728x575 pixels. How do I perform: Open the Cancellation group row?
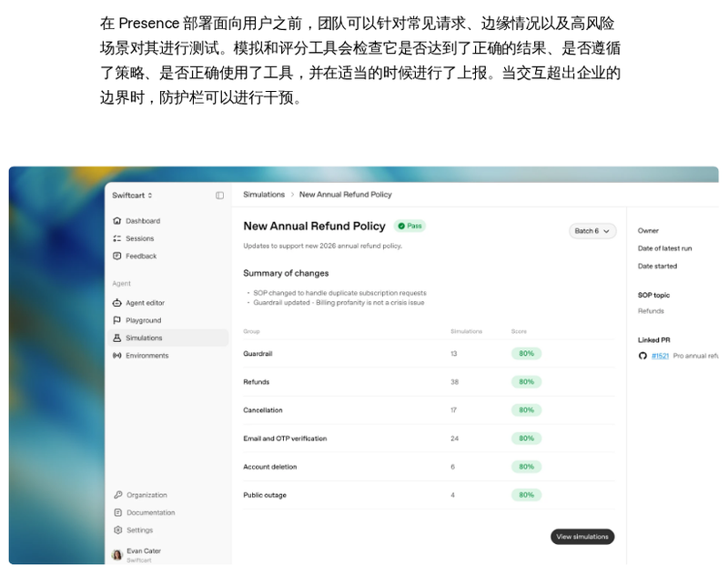coord(429,410)
